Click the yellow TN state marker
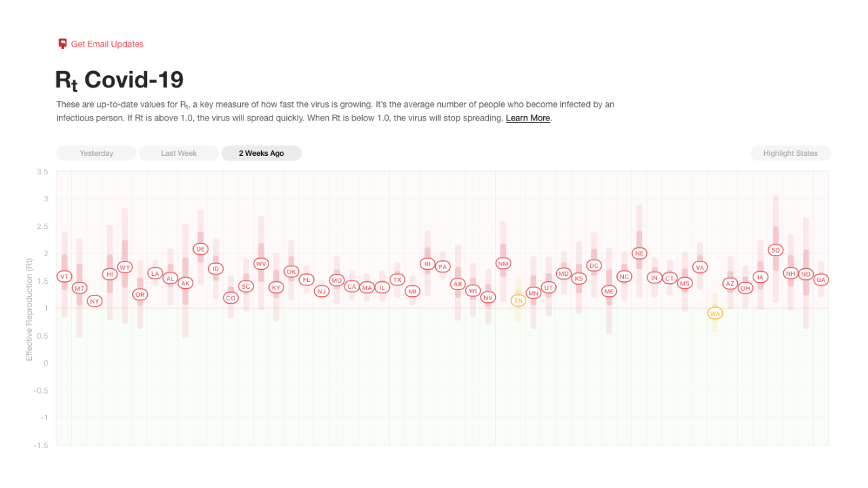 [x=518, y=300]
